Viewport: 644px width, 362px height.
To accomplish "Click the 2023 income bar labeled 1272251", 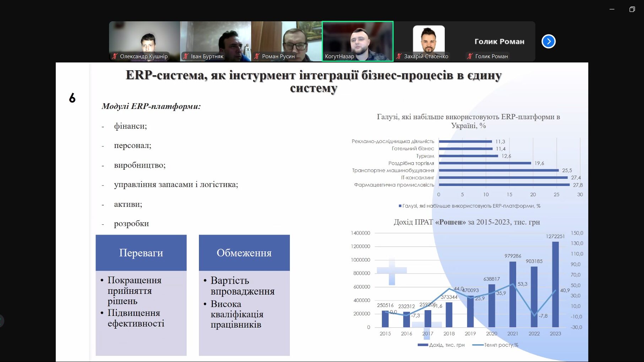I will point(555,284).
